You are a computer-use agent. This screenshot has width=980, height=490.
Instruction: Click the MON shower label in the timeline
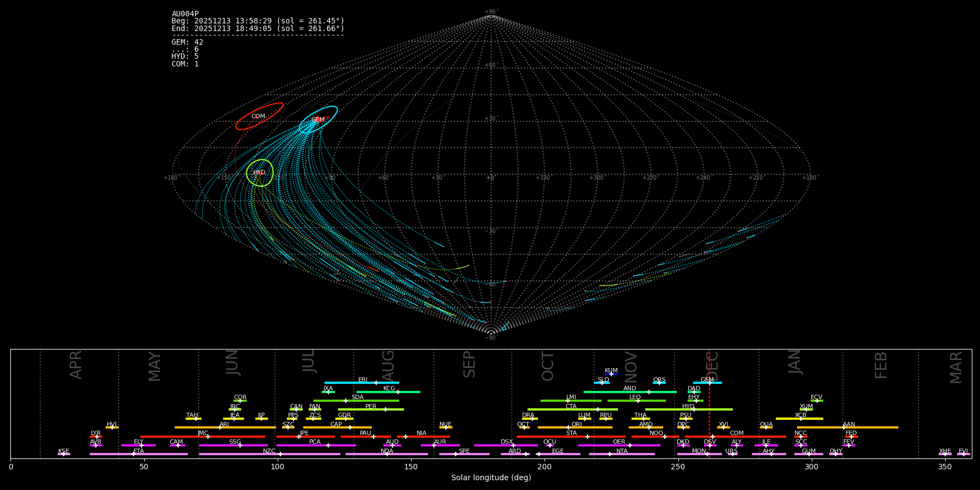click(699, 451)
